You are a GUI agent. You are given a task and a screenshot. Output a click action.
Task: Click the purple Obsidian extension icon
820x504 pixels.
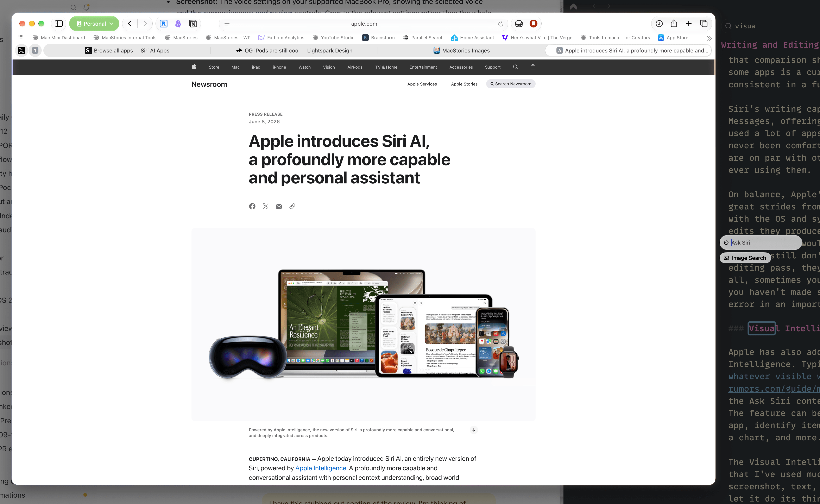pyautogui.click(x=178, y=24)
